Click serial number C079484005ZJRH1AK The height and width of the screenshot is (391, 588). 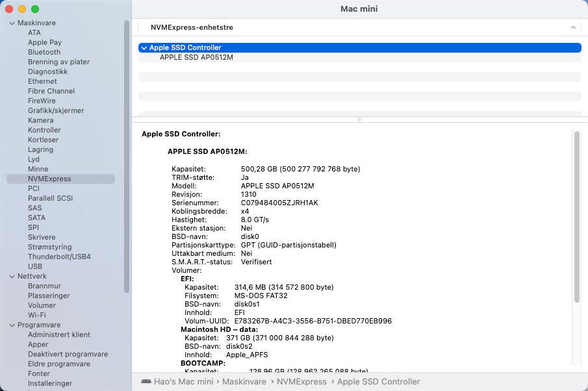pyautogui.click(x=279, y=203)
